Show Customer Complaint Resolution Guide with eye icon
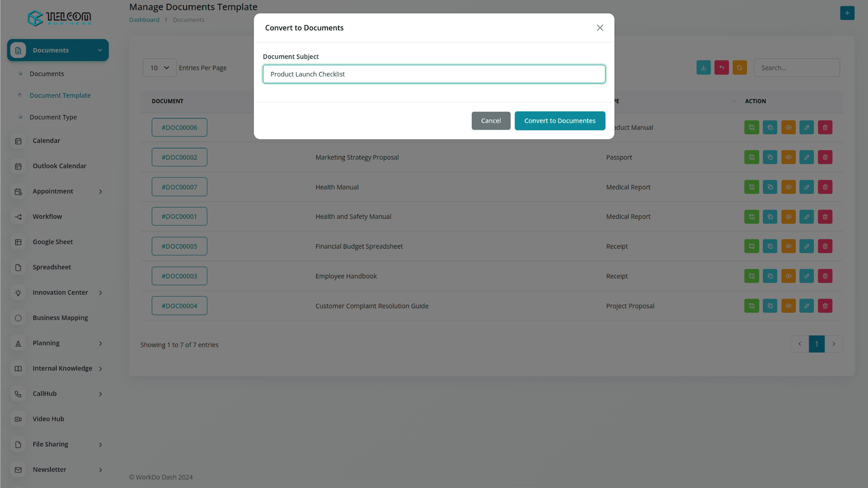Viewport: 868px width, 488px height. pos(788,306)
